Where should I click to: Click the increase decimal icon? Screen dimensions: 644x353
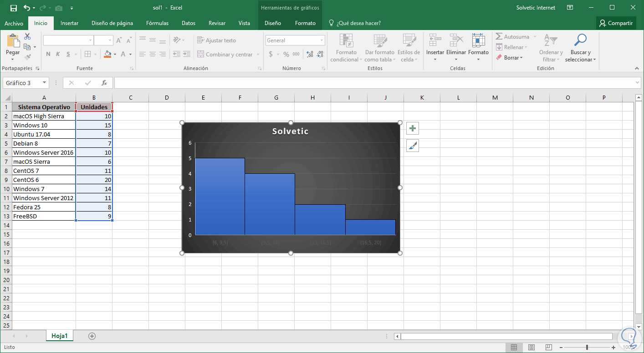coord(310,54)
